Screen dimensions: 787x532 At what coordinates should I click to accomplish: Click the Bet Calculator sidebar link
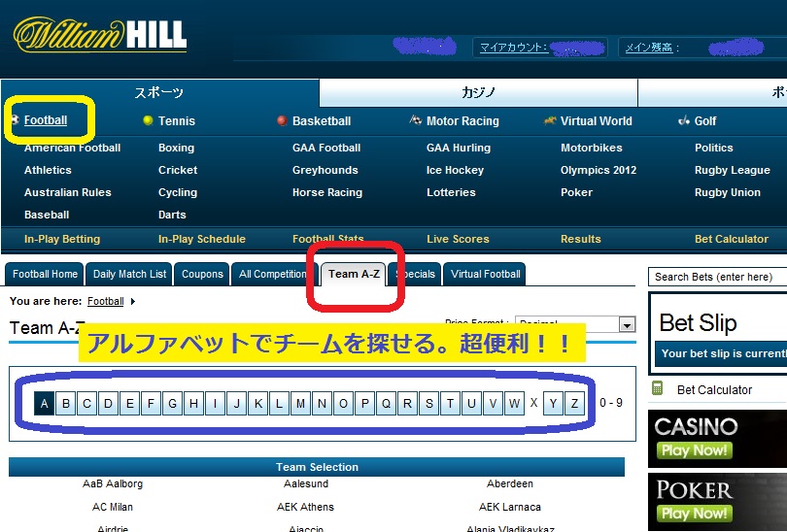(714, 389)
